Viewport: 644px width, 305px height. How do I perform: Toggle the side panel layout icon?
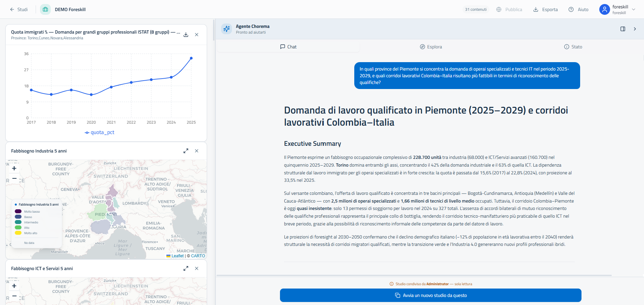click(x=623, y=29)
